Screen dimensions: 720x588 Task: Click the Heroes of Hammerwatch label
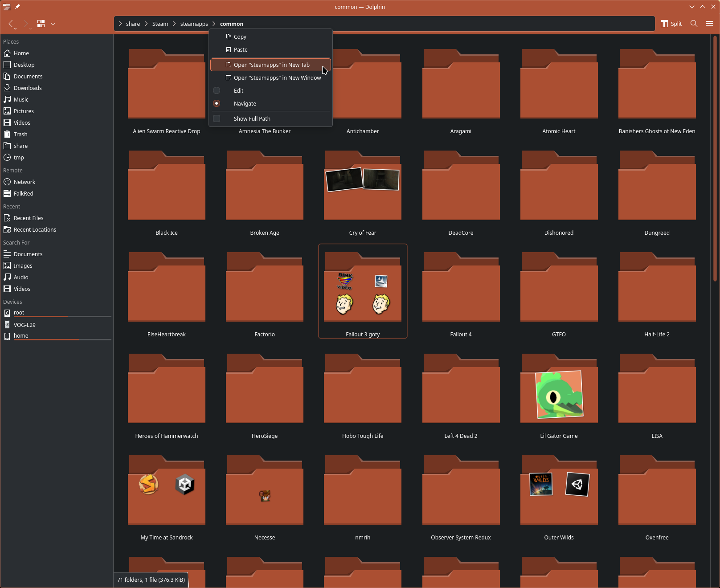point(167,436)
